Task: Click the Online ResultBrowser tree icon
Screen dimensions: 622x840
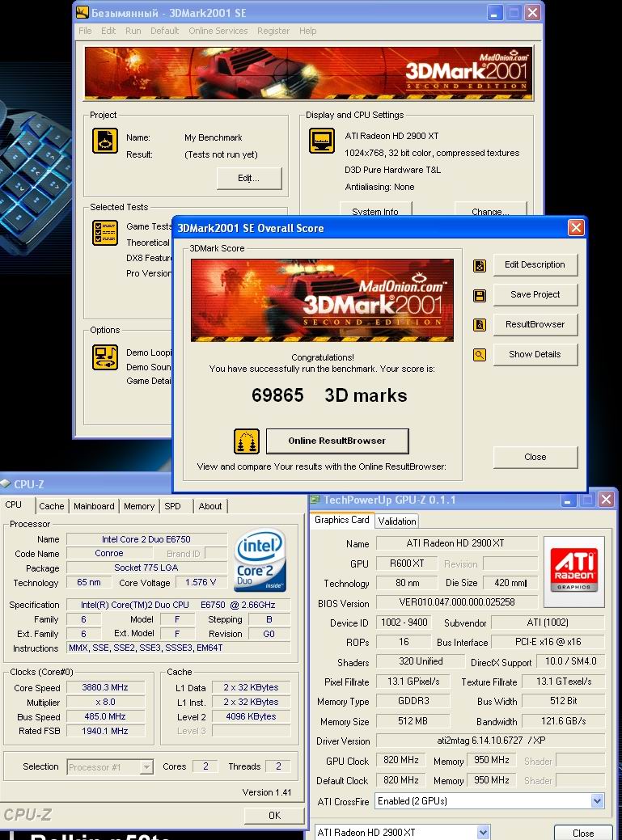Action: tap(247, 441)
